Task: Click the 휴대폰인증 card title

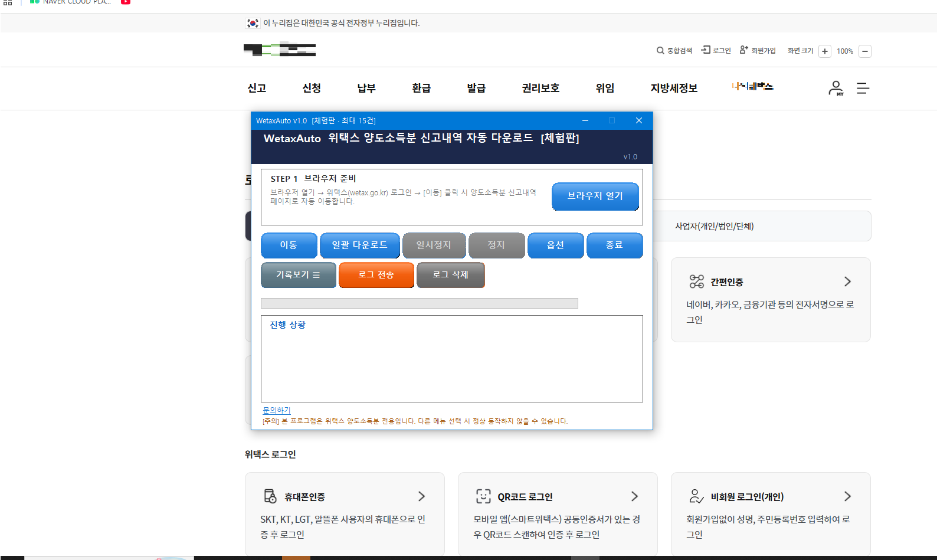Action: click(304, 497)
